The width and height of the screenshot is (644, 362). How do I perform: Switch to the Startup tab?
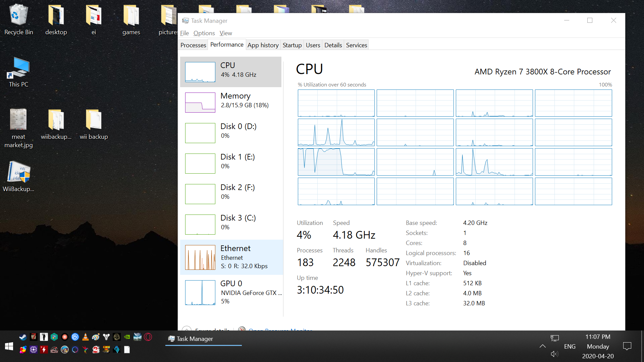pos(292,45)
